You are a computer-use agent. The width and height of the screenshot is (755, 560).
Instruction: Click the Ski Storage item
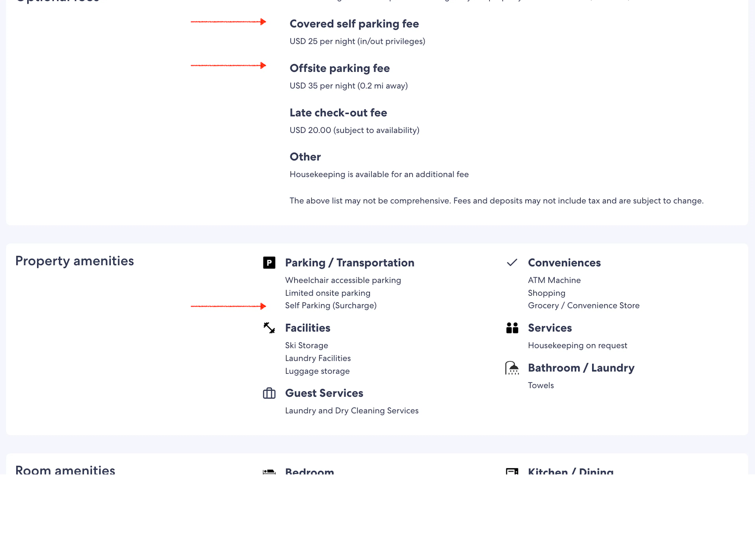(307, 345)
